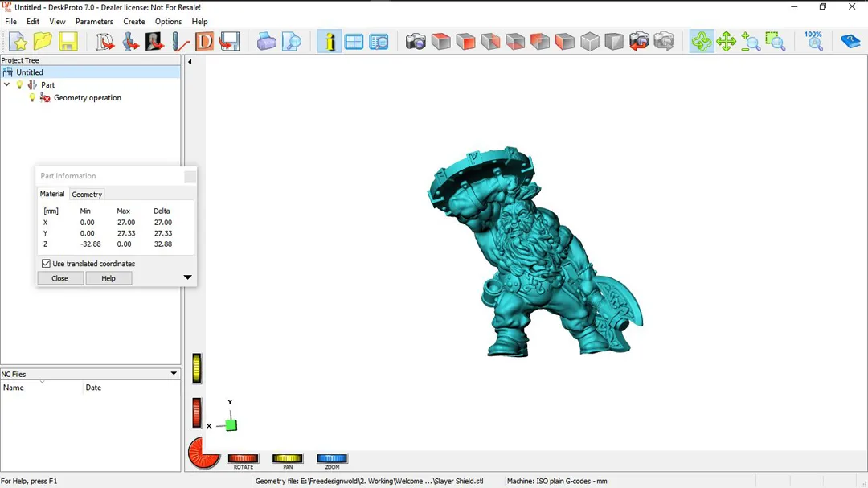Click the Print icon
868x488 pixels.
tap(266, 42)
